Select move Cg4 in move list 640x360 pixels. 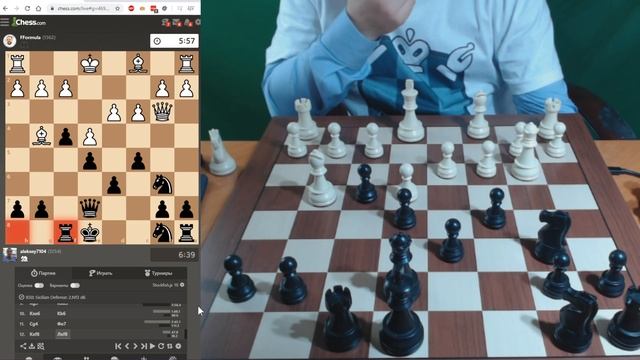33,324
